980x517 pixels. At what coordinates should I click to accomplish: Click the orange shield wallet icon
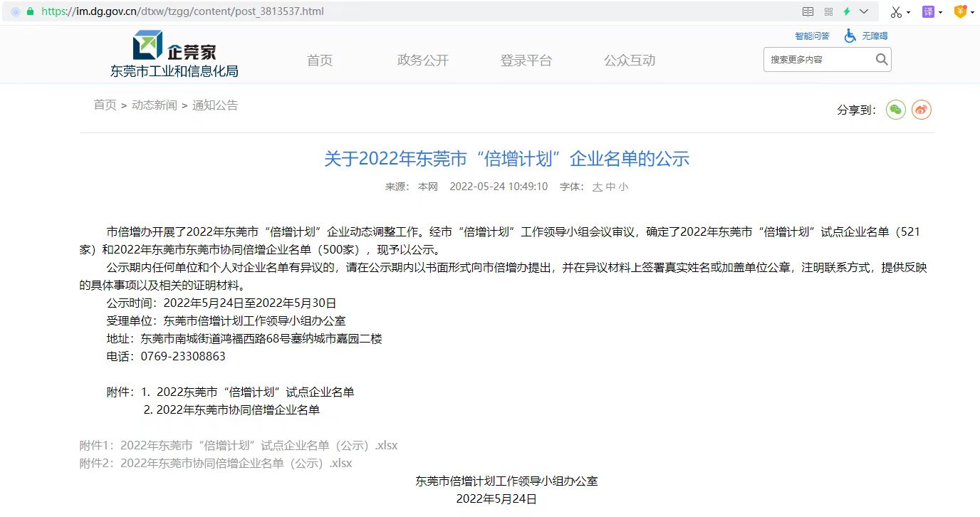(960, 11)
